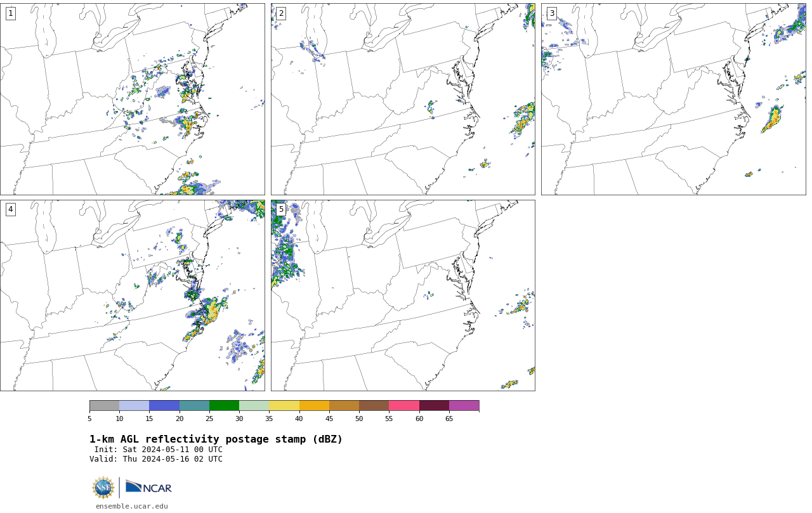
Task: Click the panel number 4 label box
Action: pos(11,209)
